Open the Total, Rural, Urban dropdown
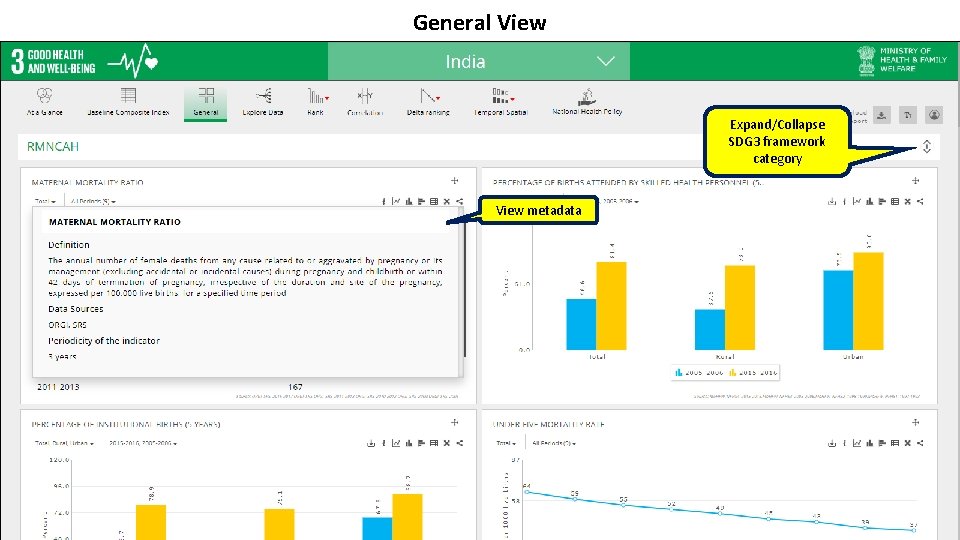The image size is (960, 540). pyautogui.click(x=64, y=443)
